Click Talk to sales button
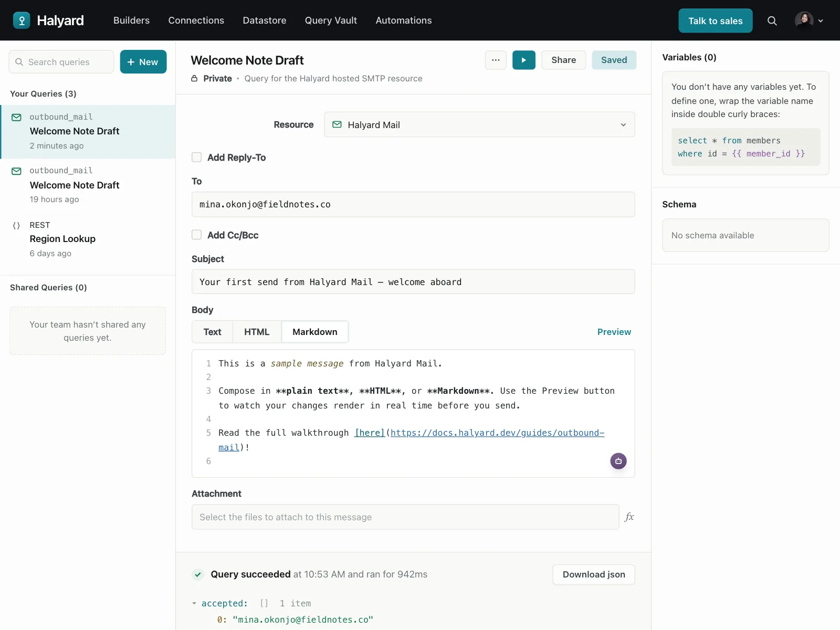The height and width of the screenshot is (630, 840). point(716,20)
